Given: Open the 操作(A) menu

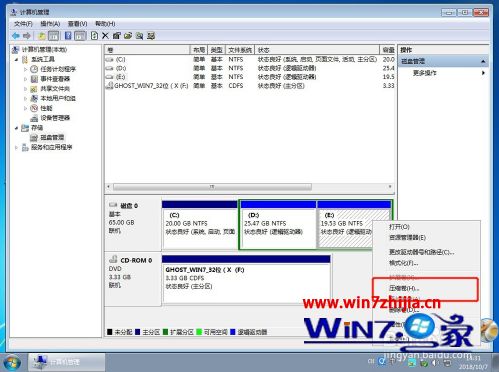Looking at the screenshot, I should click(x=50, y=24).
